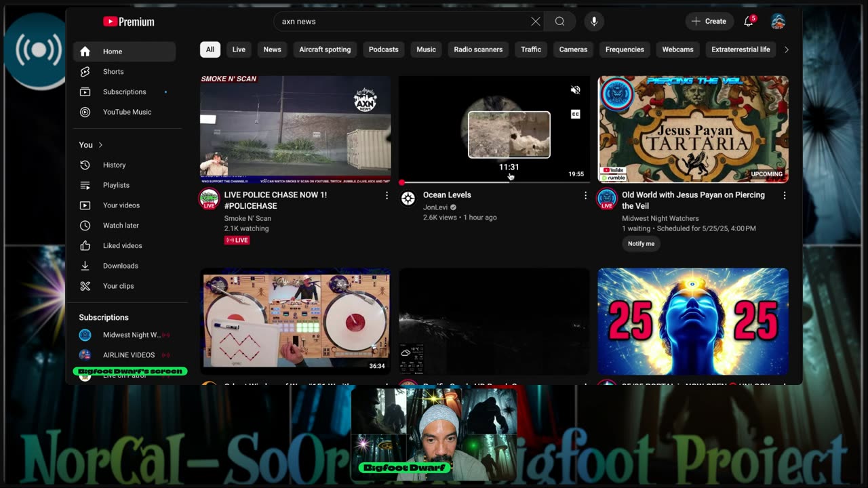
Task: Select the Aircraft spotting chip
Action: (325, 49)
